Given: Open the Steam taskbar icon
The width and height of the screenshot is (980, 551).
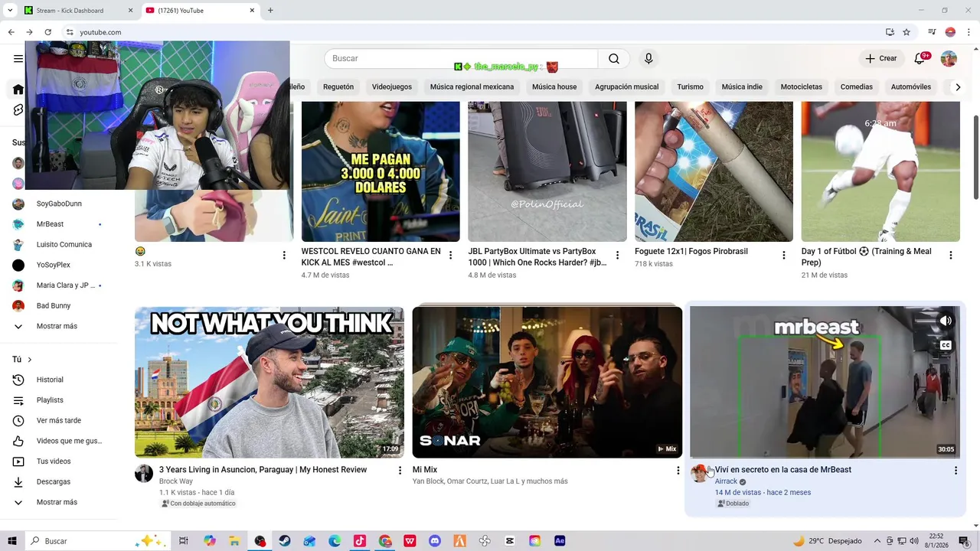Looking at the screenshot, I should click(x=285, y=541).
